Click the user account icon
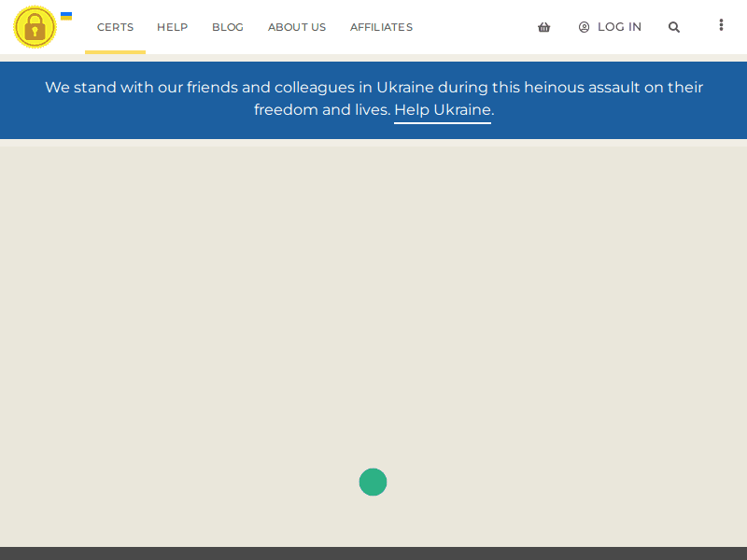Screen dimensions: 747x560 pyautogui.click(x=585, y=27)
